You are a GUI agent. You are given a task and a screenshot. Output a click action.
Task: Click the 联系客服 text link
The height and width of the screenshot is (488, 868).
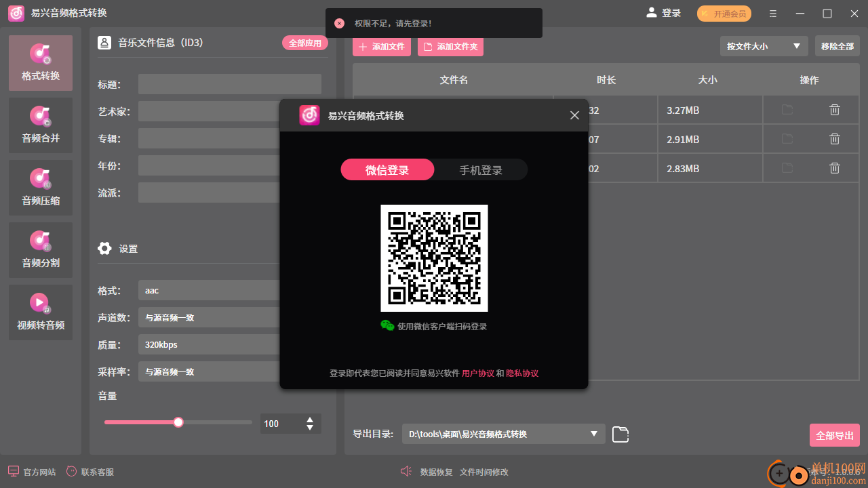point(98,472)
